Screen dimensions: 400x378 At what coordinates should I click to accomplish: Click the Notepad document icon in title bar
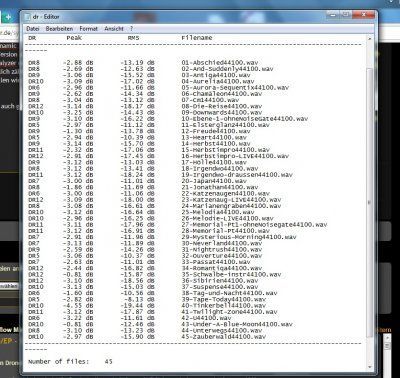coord(28,16)
